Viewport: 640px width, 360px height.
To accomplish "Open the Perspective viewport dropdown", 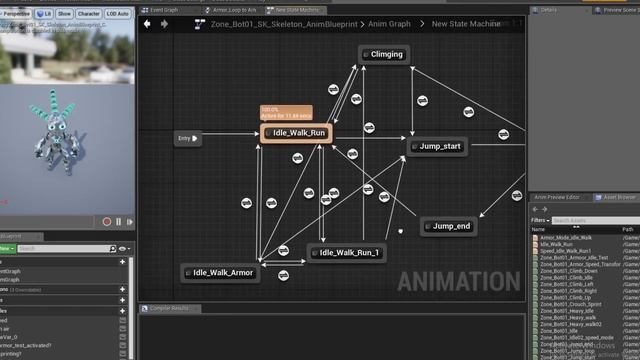I will tap(16, 13).
